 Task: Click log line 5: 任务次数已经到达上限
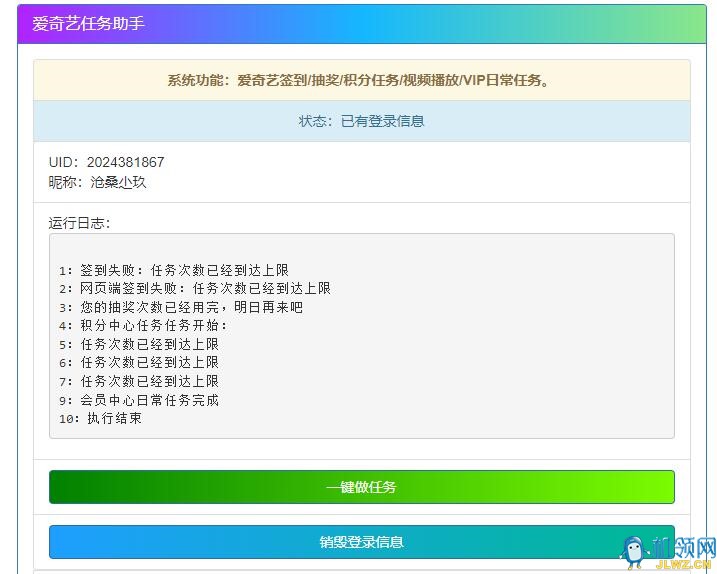(139, 344)
